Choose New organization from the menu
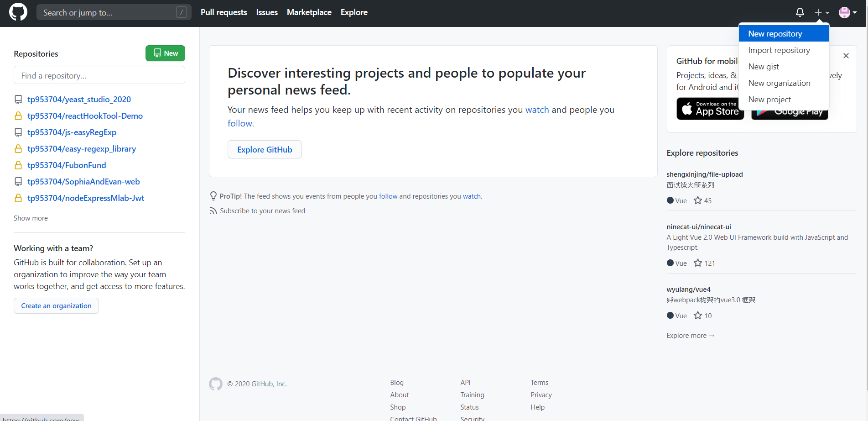The height and width of the screenshot is (421, 868). coord(784,83)
